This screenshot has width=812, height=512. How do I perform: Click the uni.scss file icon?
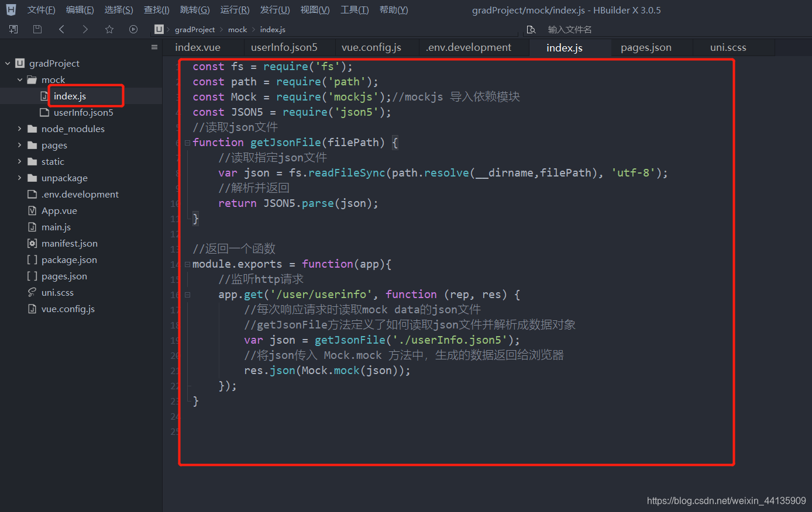[32, 292]
